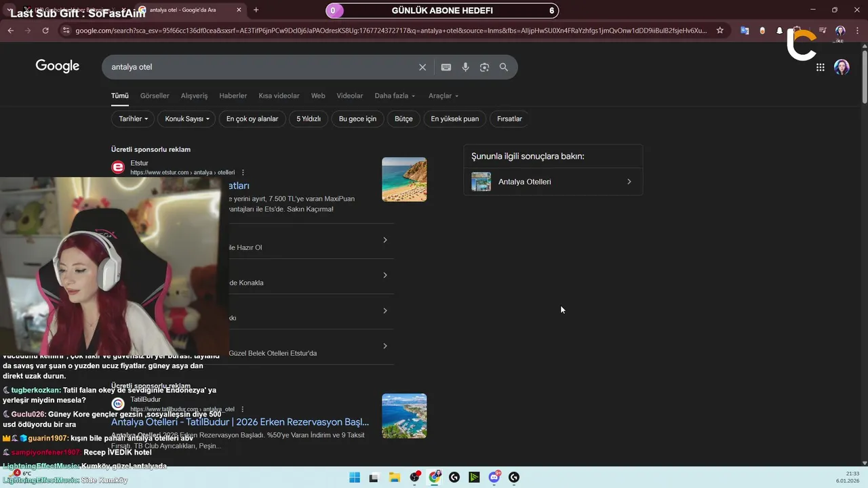Switch to the Kısa videolar tab

pos(279,96)
